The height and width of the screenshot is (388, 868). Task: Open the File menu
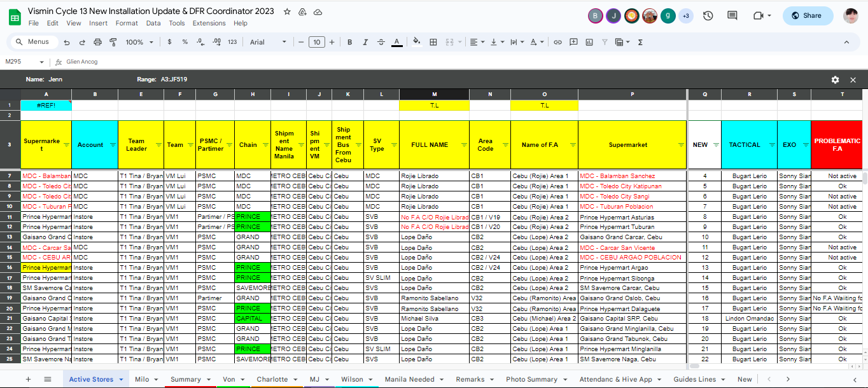click(x=34, y=23)
